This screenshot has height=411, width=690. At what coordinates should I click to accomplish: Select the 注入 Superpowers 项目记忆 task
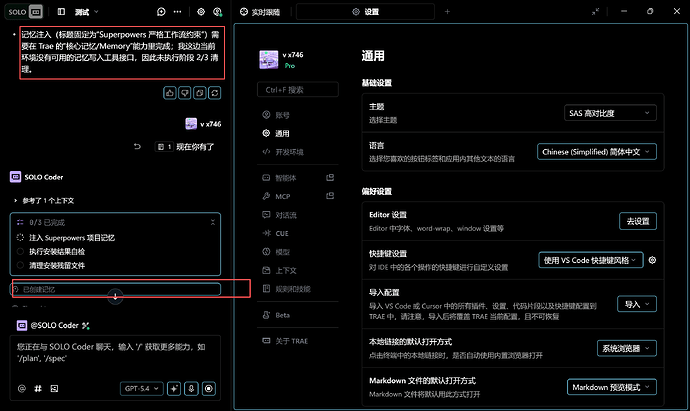(71, 238)
